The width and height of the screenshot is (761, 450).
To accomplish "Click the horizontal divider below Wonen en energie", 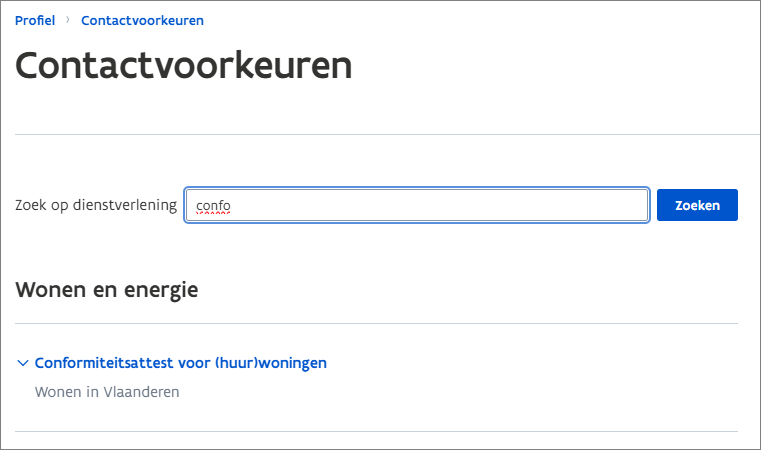I will point(376,323).
